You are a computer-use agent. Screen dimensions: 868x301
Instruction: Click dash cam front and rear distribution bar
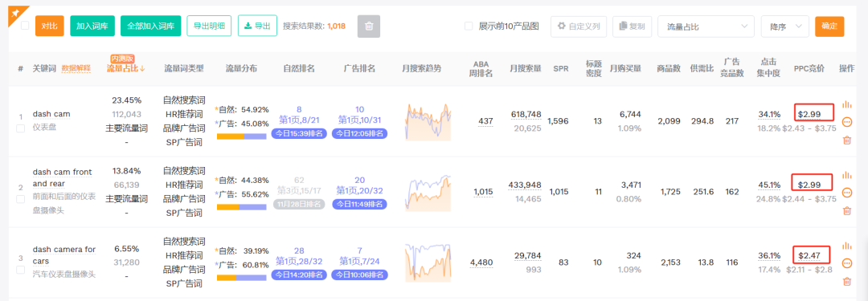click(x=241, y=207)
